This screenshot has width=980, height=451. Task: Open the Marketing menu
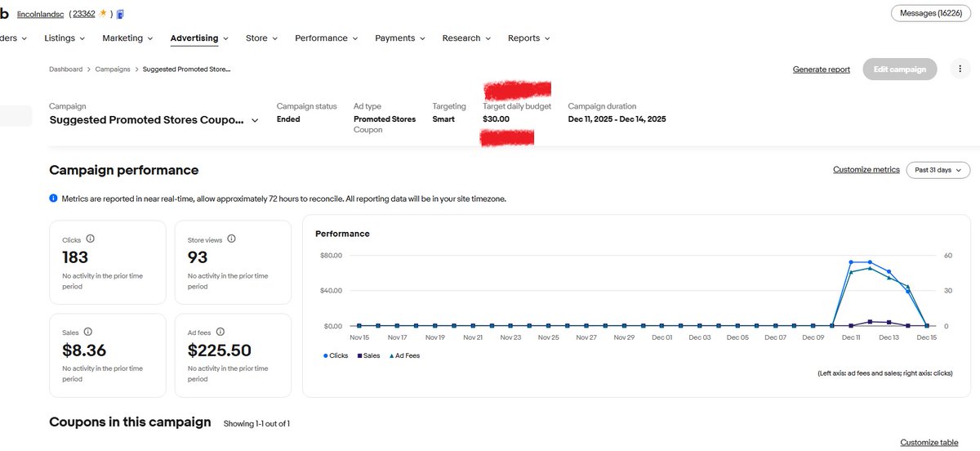pos(127,38)
